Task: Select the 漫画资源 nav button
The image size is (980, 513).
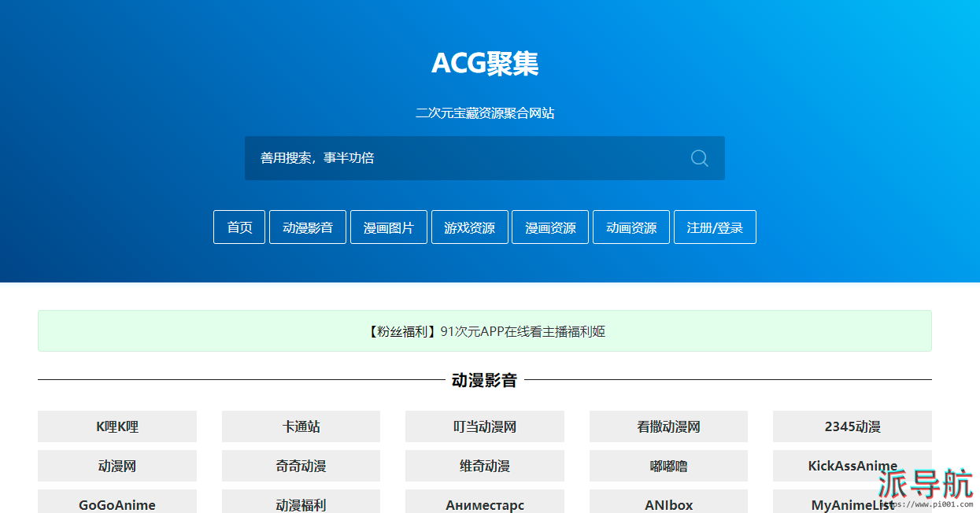Action: [550, 227]
